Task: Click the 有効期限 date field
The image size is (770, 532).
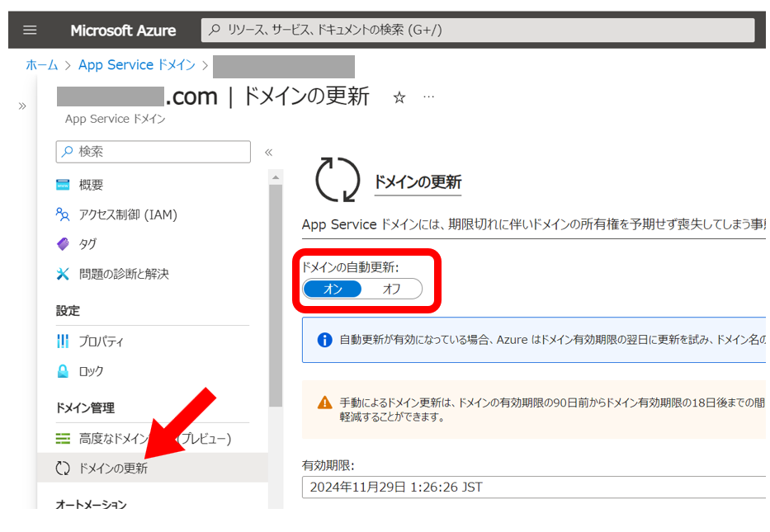Action: point(534,487)
